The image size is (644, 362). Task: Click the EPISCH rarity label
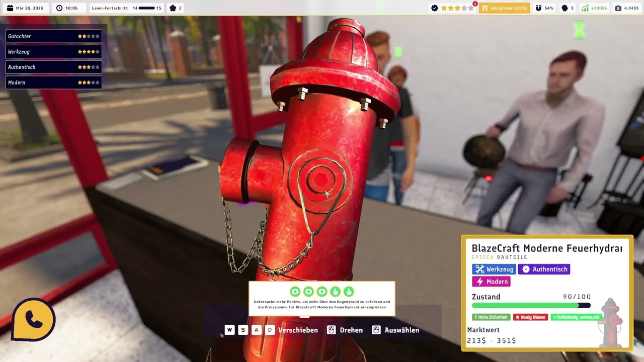[483, 257]
